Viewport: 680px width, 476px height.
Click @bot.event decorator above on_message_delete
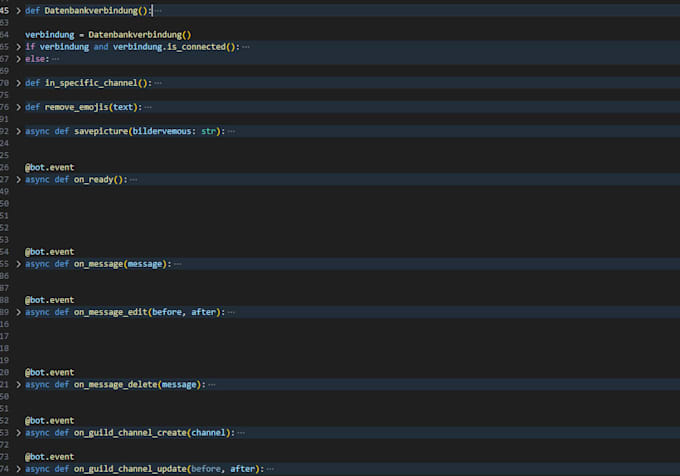pyautogui.click(x=49, y=372)
